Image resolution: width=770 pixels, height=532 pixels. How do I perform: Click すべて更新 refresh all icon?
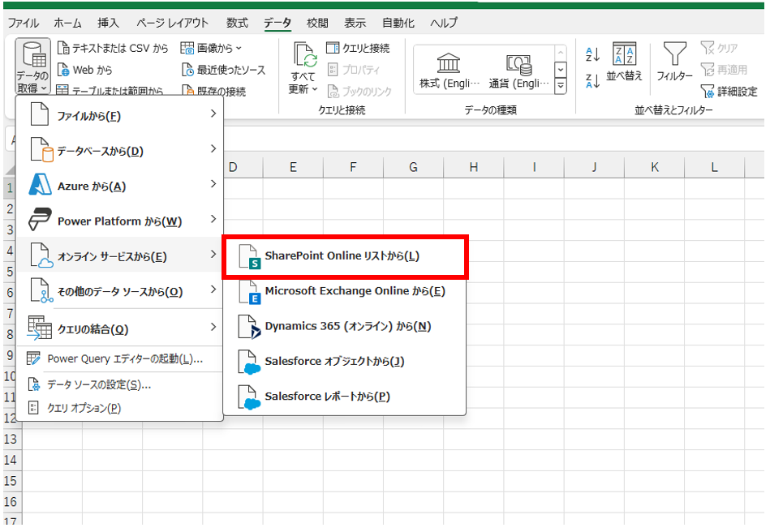tap(304, 55)
